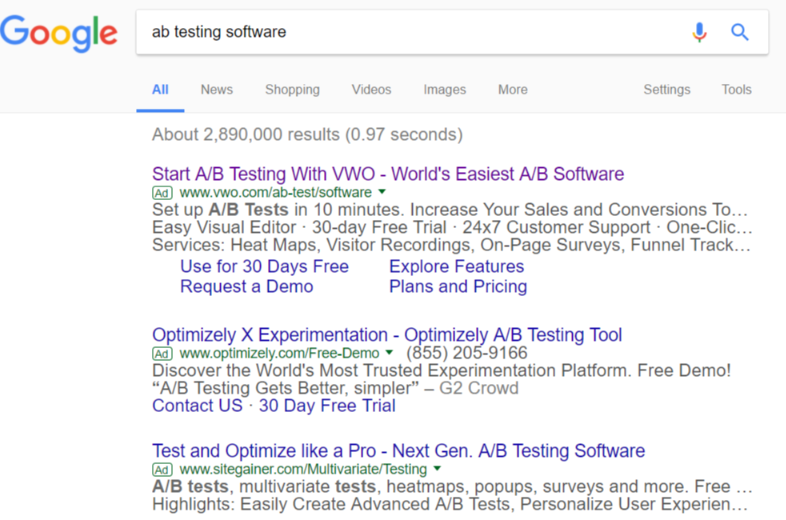Click the www.sitegainer.com/Multivariate/Testing URL text
The height and width of the screenshot is (520, 786).
pos(303,469)
